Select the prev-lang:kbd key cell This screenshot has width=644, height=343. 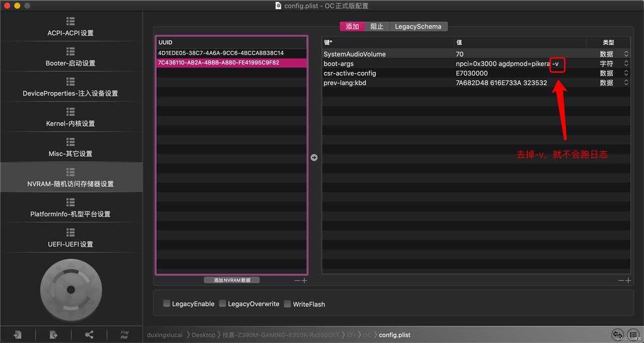[388, 82]
